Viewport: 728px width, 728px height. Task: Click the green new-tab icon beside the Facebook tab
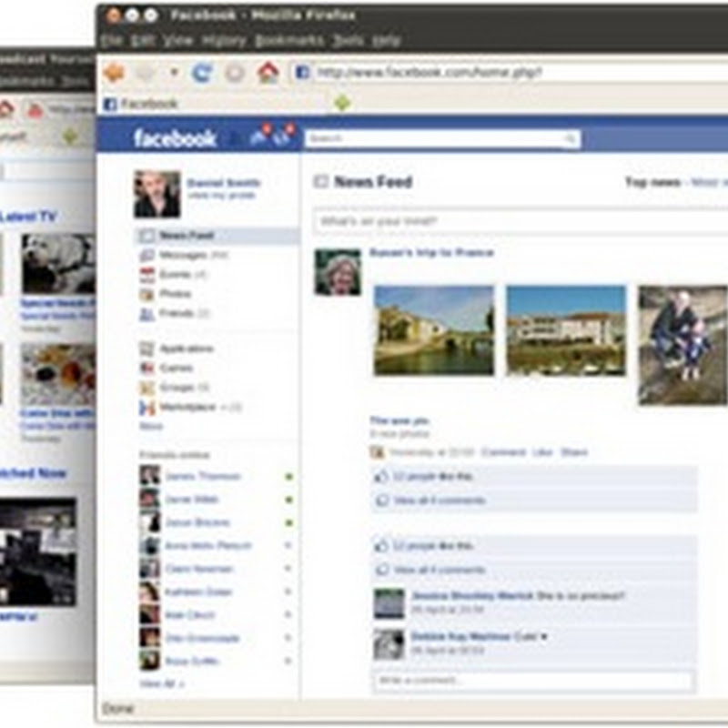(x=342, y=103)
